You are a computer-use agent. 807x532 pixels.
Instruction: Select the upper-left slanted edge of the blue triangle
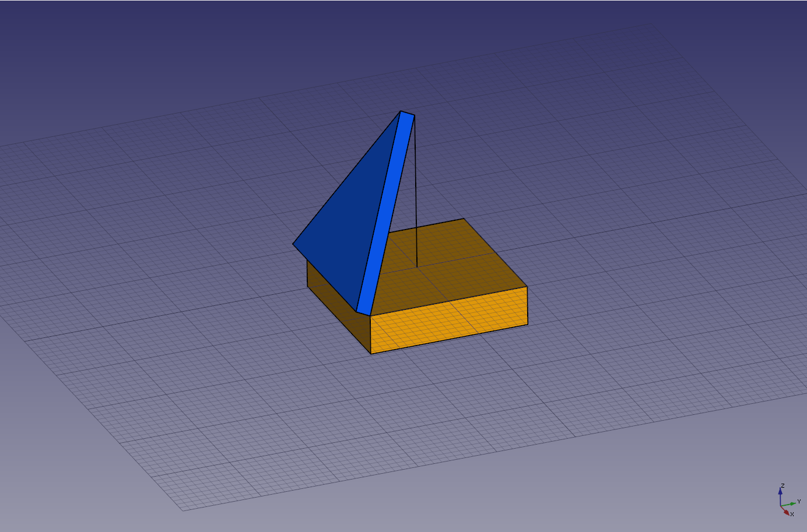pos(347,178)
